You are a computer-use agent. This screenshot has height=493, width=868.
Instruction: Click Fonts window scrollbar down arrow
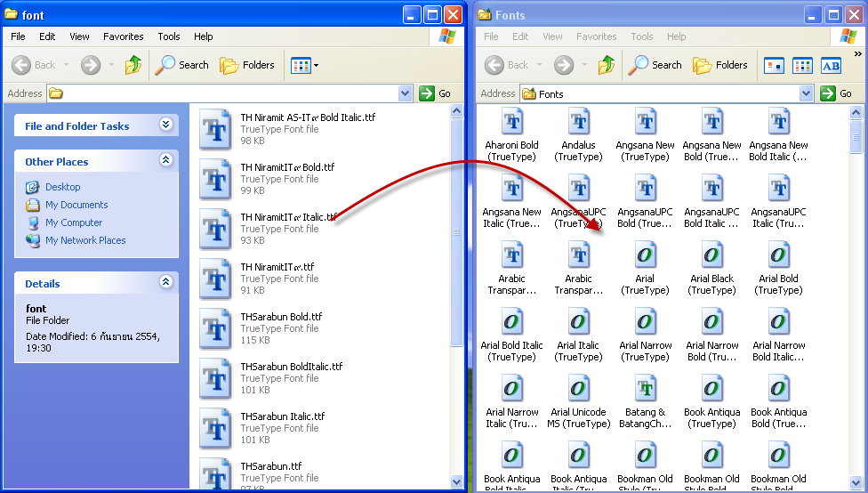point(856,482)
